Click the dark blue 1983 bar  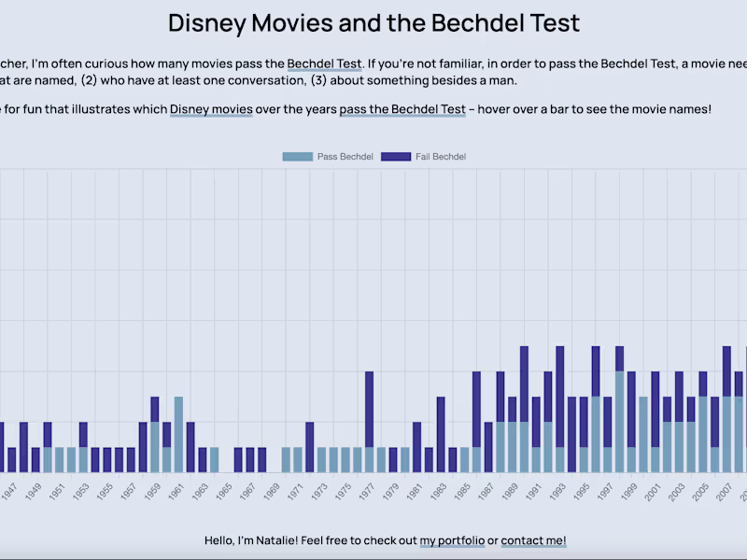click(441, 434)
